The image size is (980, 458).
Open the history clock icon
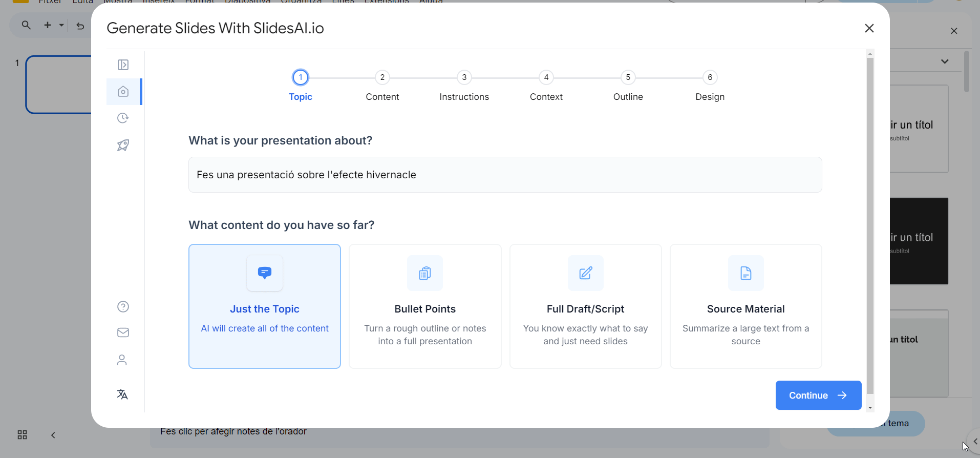[123, 118]
